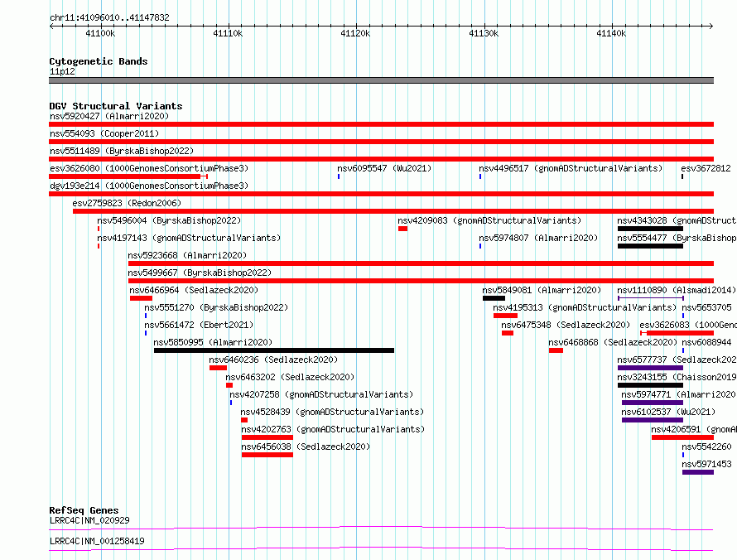Click red bar under nsv4206591

[x=683, y=437]
